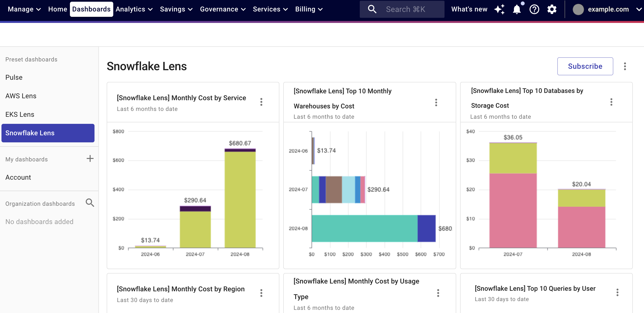Click the Subscribe button
This screenshot has height=313, width=644.
pyautogui.click(x=585, y=66)
